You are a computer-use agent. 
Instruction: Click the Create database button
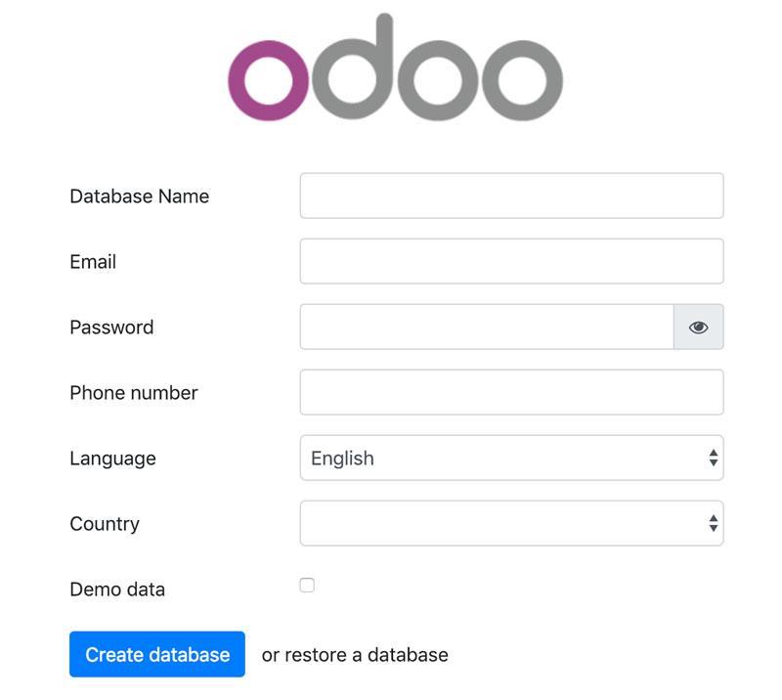point(156,654)
